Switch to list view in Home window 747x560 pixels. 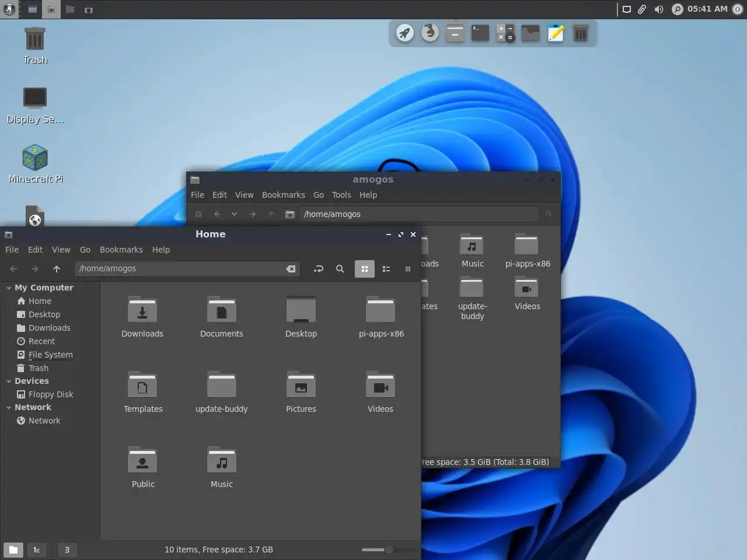pos(386,269)
